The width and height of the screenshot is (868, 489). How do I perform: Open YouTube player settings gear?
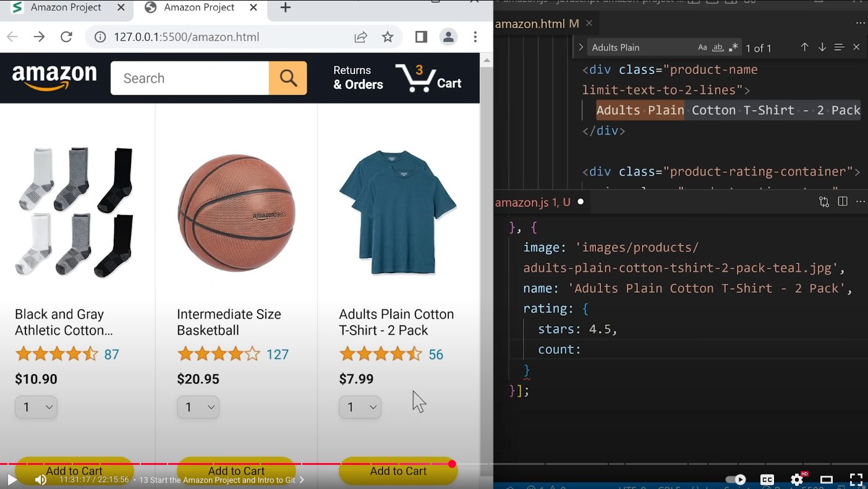click(798, 479)
